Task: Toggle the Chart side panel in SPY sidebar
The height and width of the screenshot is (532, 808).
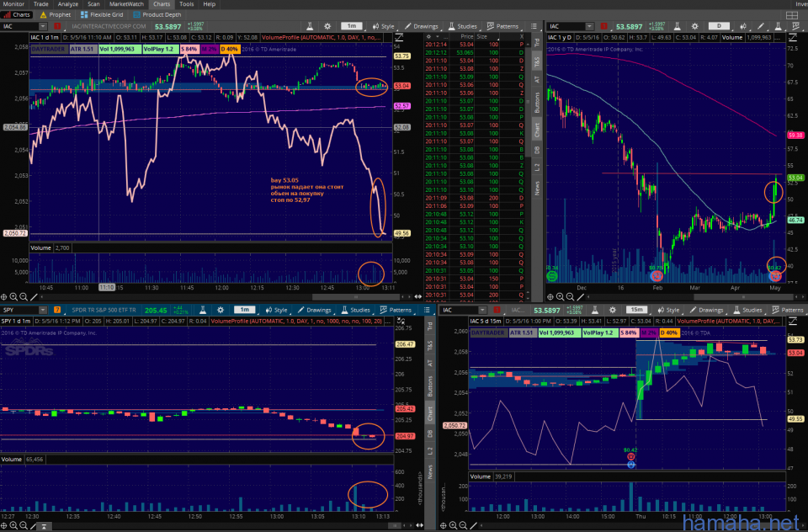Action: pyautogui.click(x=430, y=413)
